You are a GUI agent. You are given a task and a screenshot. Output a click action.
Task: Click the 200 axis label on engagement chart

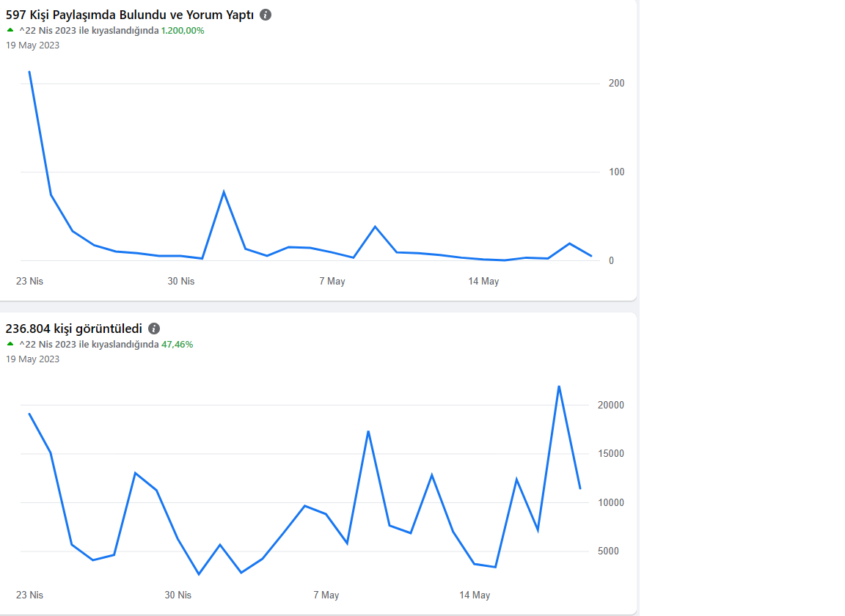(x=616, y=84)
